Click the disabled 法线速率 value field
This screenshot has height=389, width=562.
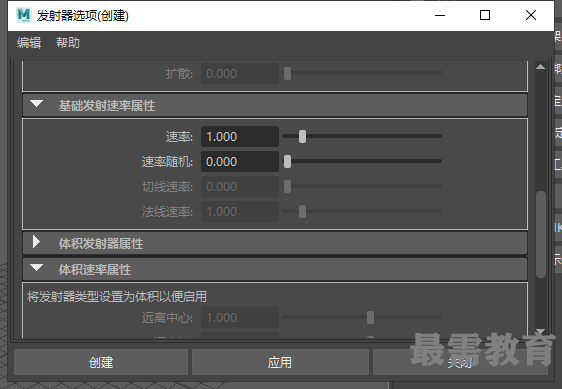(240, 212)
